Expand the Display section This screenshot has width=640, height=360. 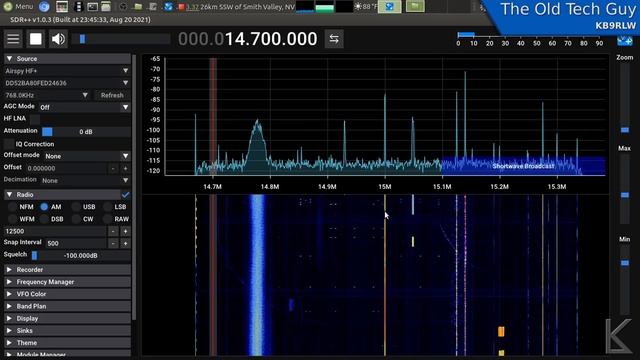coord(67,318)
